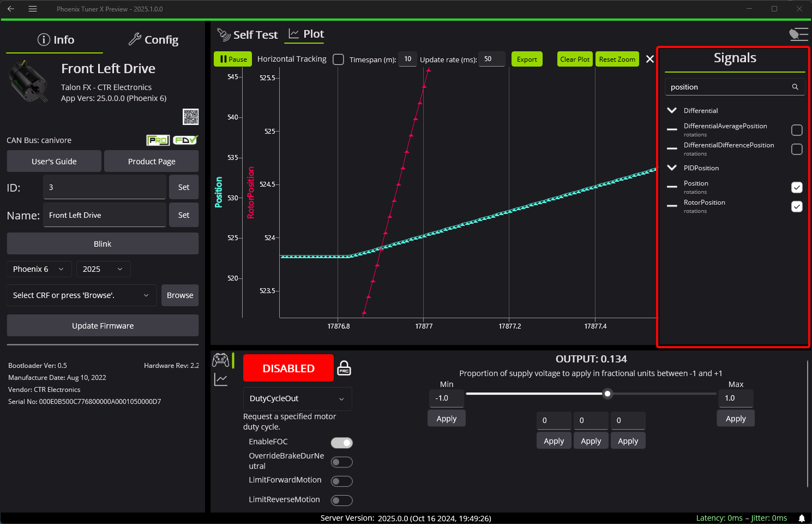This screenshot has width=812, height=524.
Task: Click the Pause plot button
Action: 233,59
